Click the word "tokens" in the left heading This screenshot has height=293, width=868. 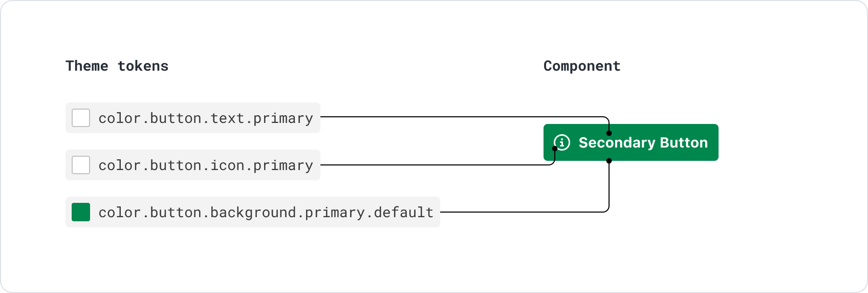coord(143,66)
